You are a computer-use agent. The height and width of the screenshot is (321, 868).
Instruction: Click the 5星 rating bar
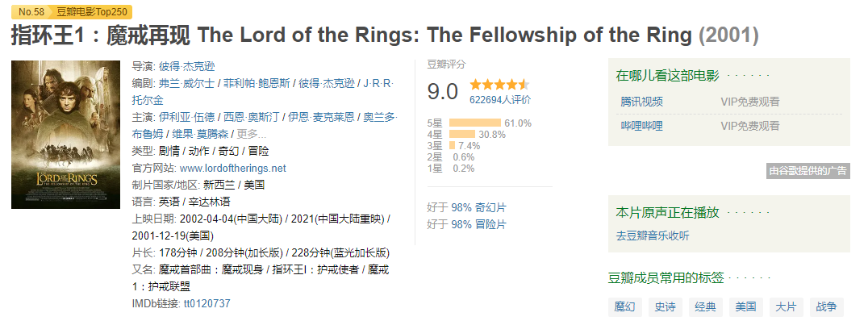tap(475, 123)
